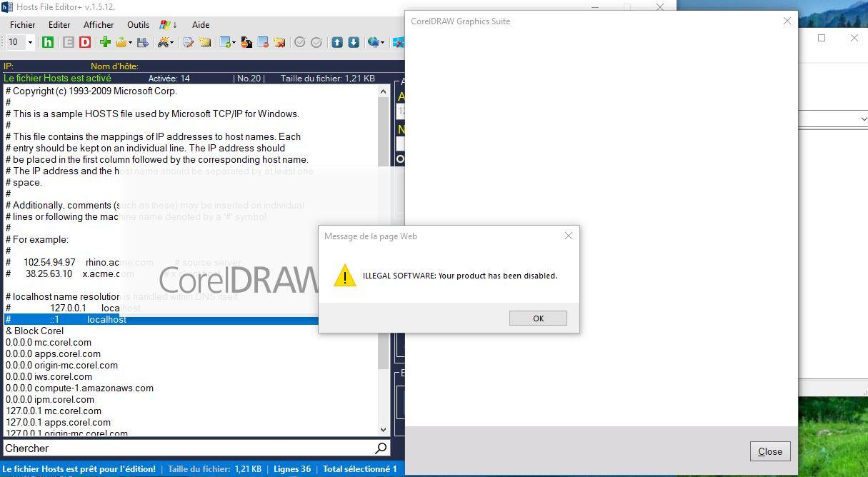Select the '# For example:' line
Viewport: 868px width, 477px height.
click(x=37, y=239)
